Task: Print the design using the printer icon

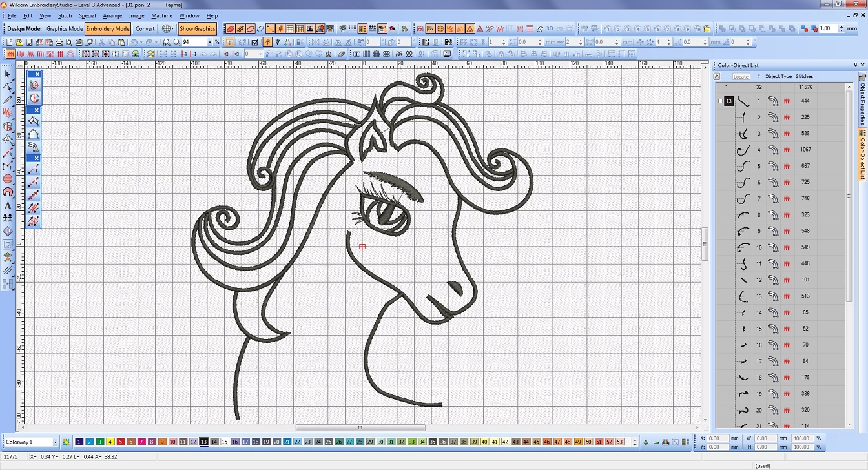Action: [x=60, y=42]
